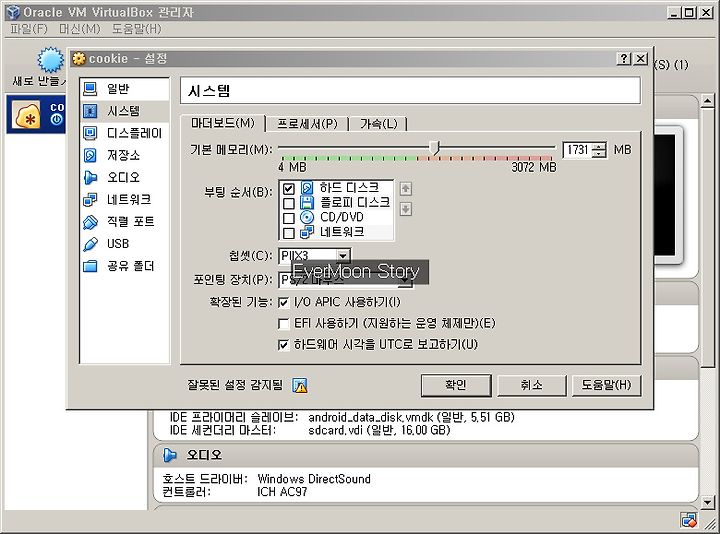Switch to the 마더보드(M) tab
The width and height of the screenshot is (720, 534).
point(223,123)
